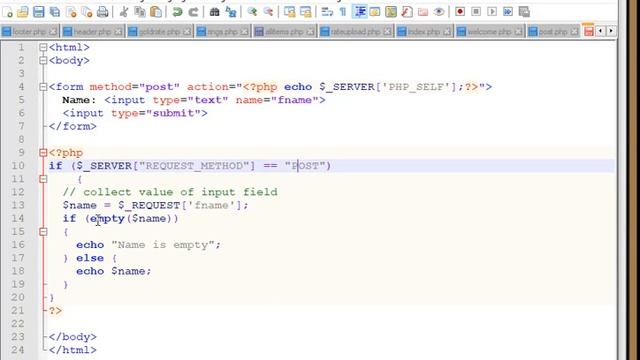Click the Paste clipboard icon

pos(156,12)
